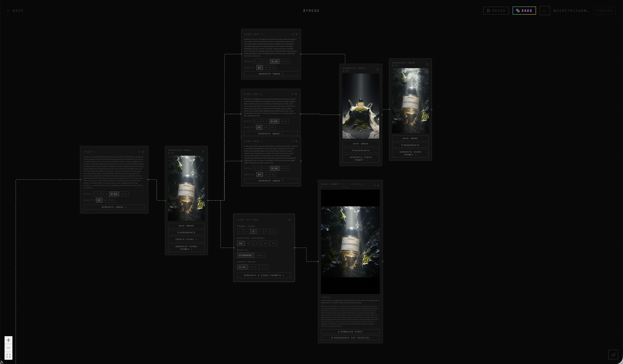The width and height of the screenshot is (623, 364).
Task: Click pencil icon on Video Prompt 1 card
Action: (x=374, y=185)
